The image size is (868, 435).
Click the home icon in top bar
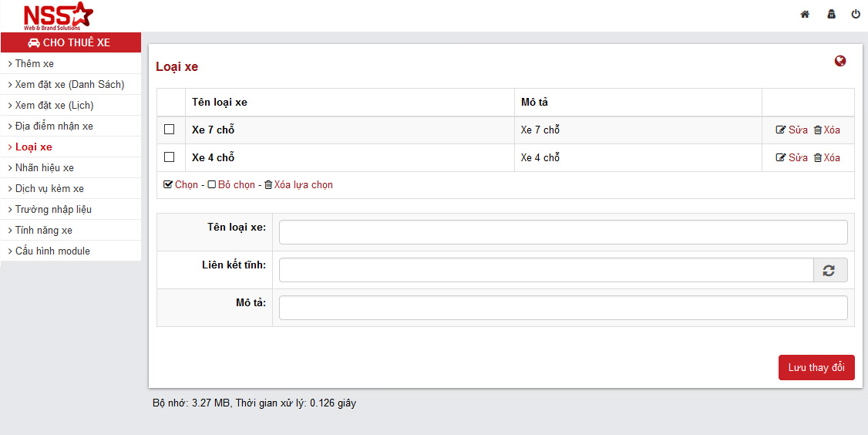pyautogui.click(x=805, y=14)
